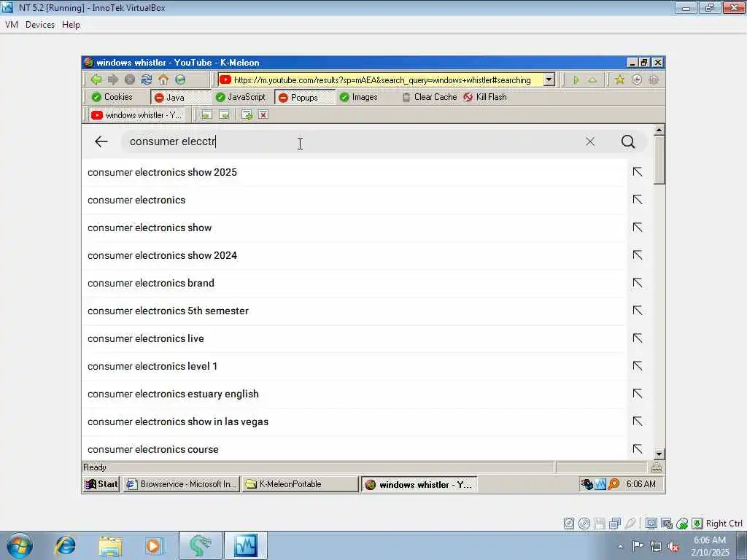Click the guest Start button
Viewport: 747px width, 560px height.
pos(101,484)
